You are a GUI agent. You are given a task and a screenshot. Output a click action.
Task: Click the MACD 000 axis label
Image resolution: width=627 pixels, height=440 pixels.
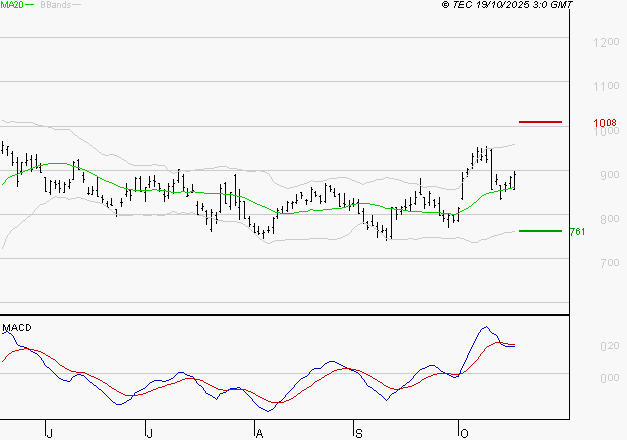[x=609, y=378]
